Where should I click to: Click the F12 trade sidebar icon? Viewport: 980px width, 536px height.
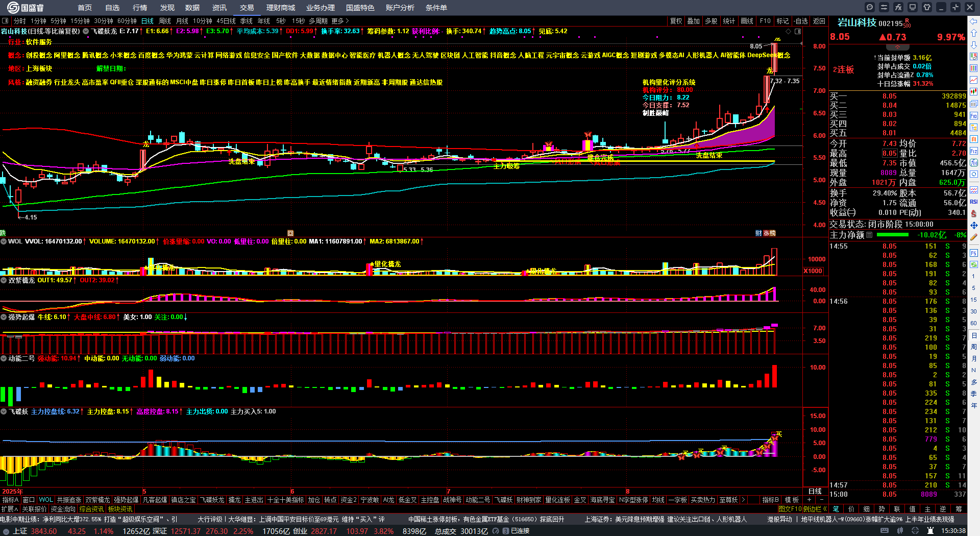coord(974,151)
